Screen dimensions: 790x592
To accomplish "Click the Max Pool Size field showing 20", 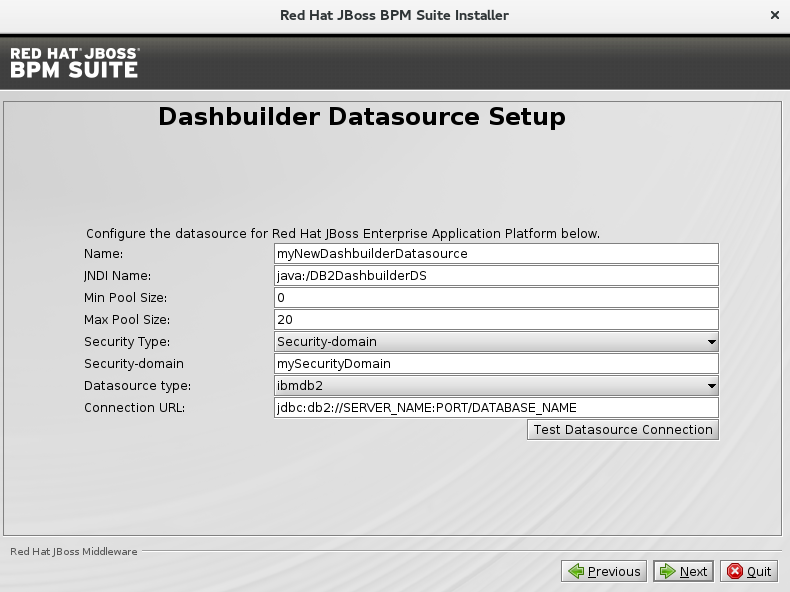I will pyautogui.click(x=496, y=320).
